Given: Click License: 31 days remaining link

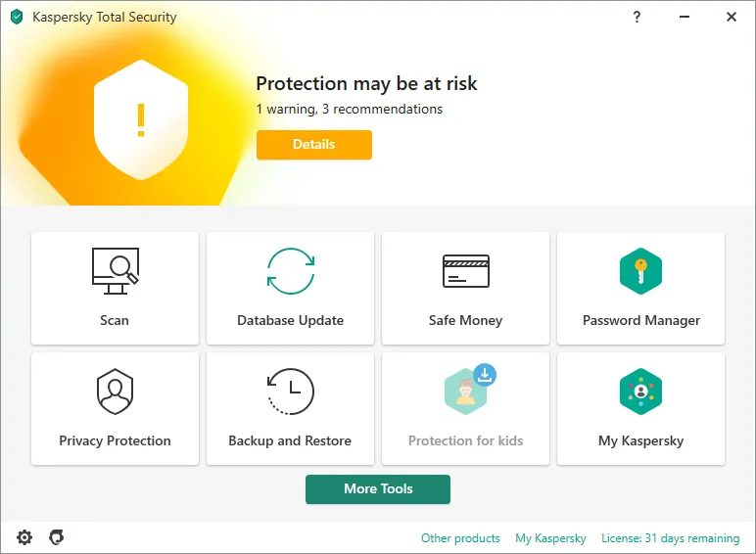Looking at the screenshot, I should [671, 538].
